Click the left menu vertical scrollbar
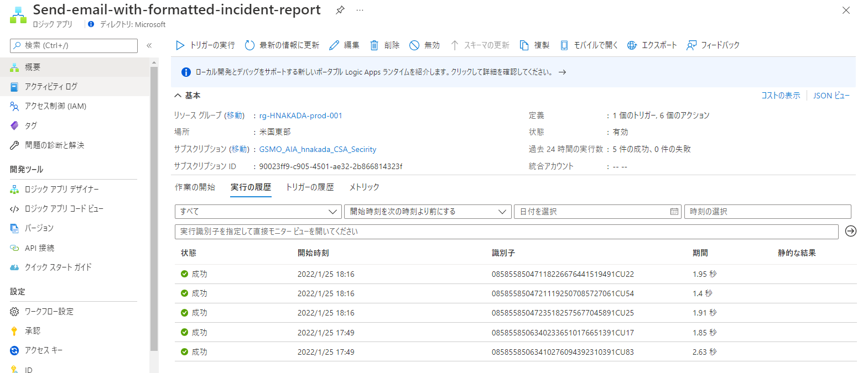 [154, 209]
